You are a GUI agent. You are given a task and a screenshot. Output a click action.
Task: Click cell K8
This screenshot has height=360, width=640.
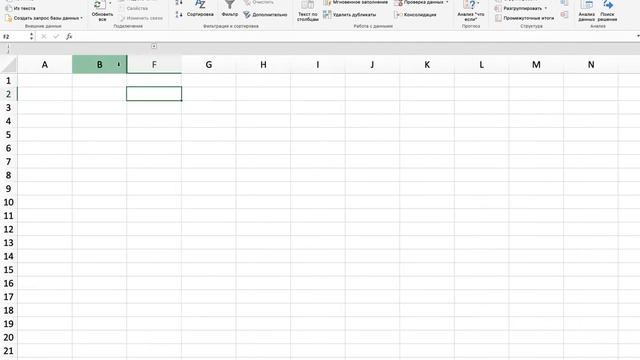427,175
